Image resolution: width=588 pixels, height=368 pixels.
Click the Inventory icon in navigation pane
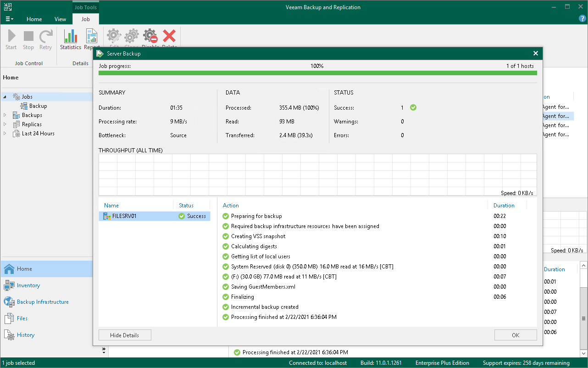(x=9, y=285)
